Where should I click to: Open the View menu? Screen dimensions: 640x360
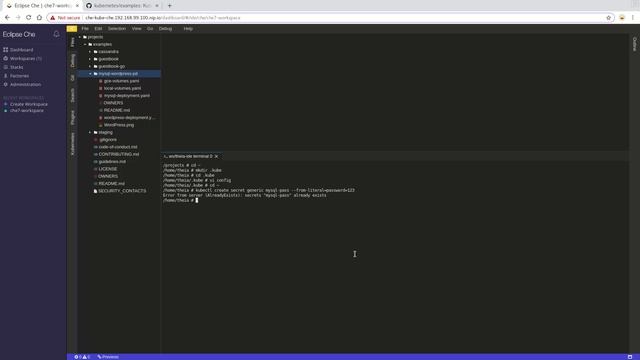[136, 29]
